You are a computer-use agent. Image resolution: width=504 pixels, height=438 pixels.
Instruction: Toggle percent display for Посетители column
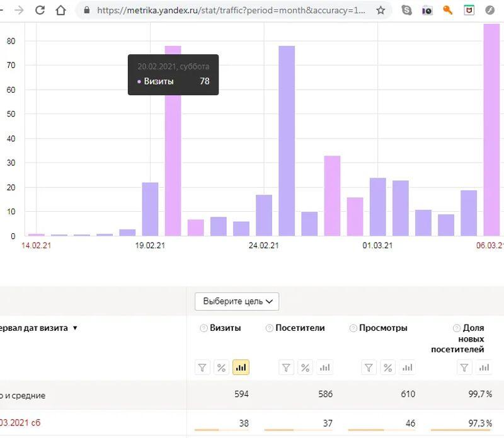point(305,367)
